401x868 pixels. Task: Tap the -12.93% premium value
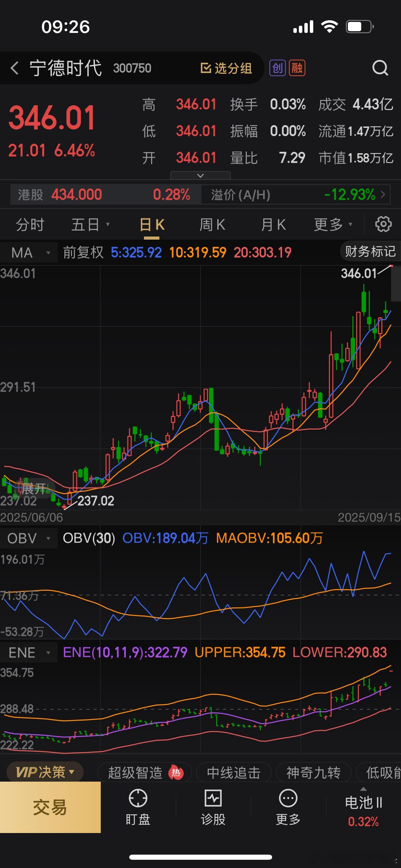click(x=350, y=194)
